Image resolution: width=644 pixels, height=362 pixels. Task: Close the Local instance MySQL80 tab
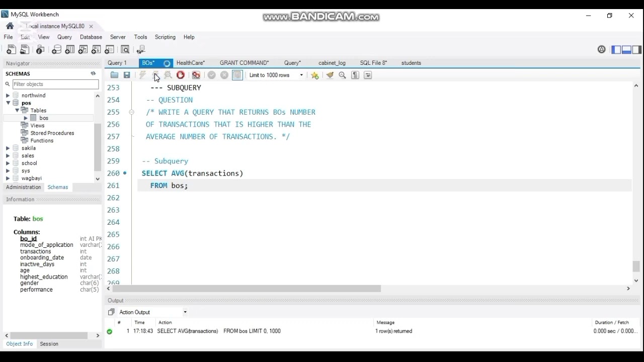91,26
